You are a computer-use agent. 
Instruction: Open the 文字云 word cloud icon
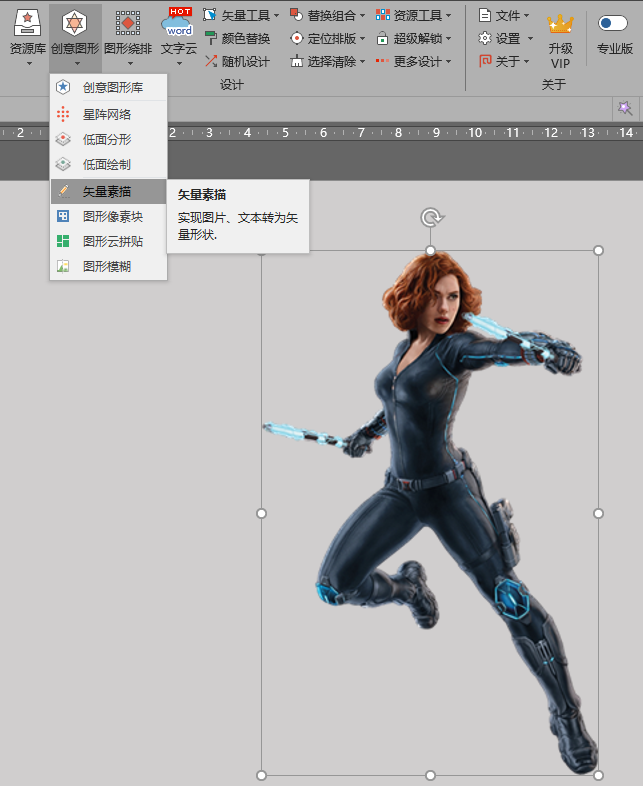point(177,23)
